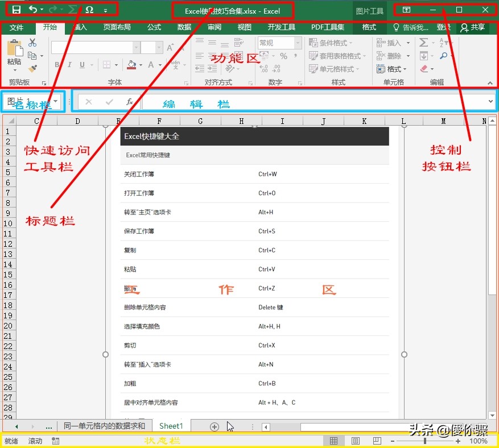Click the zoom out minus button

pos(393,441)
